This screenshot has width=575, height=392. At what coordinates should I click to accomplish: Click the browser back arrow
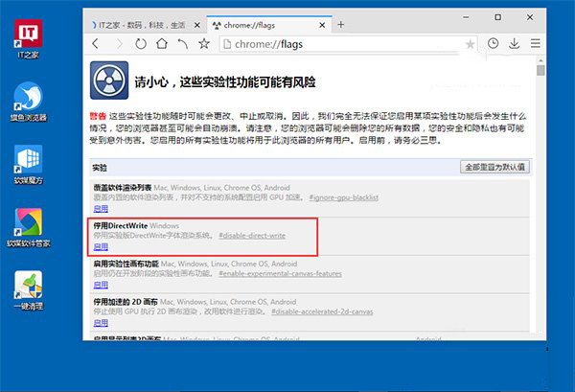(x=95, y=44)
